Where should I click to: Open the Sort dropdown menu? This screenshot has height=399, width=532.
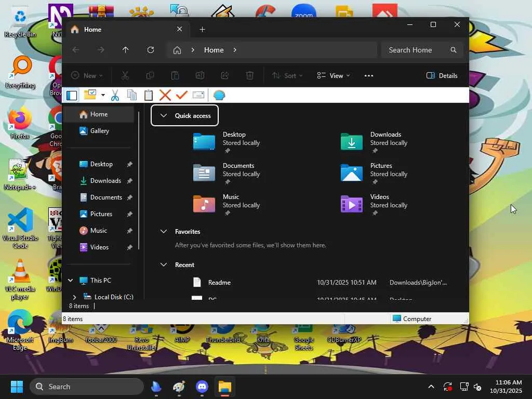click(287, 76)
